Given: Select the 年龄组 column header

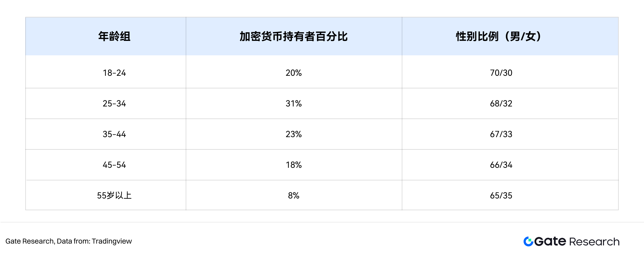Looking at the screenshot, I should coord(114,36).
